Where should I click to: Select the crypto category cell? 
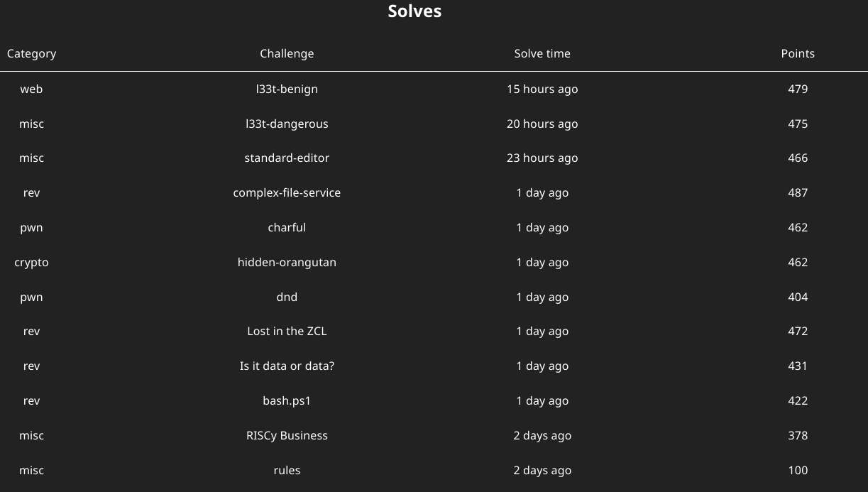coord(31,263)
